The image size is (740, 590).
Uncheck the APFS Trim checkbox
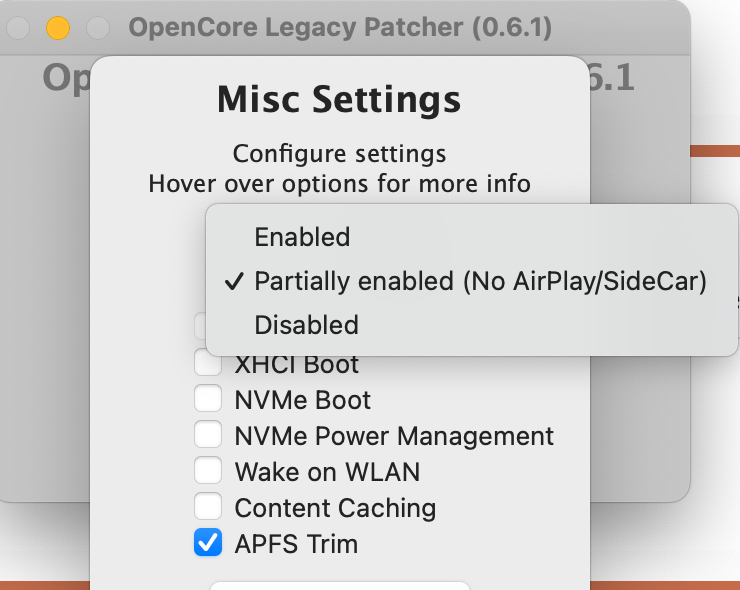(208, 544)
